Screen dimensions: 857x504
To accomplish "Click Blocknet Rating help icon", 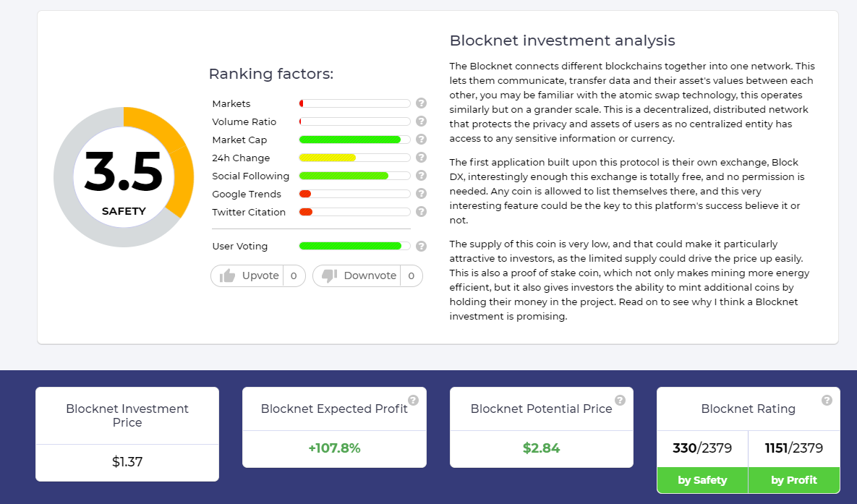I will 827,400.
